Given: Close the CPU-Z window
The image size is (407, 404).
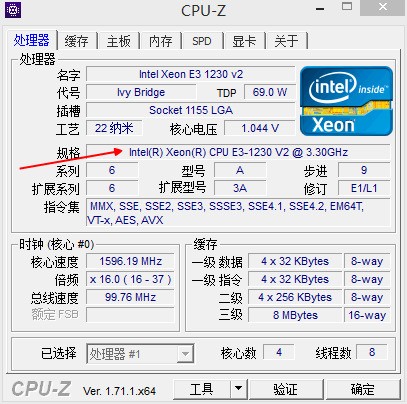Looking at the screenshot, I should coord(383,7).
